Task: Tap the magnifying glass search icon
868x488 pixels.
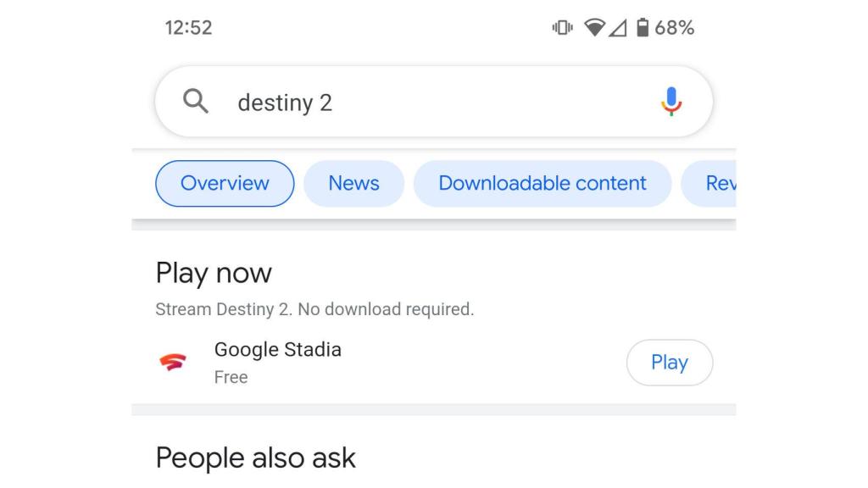Action: (x=195, y=102)
